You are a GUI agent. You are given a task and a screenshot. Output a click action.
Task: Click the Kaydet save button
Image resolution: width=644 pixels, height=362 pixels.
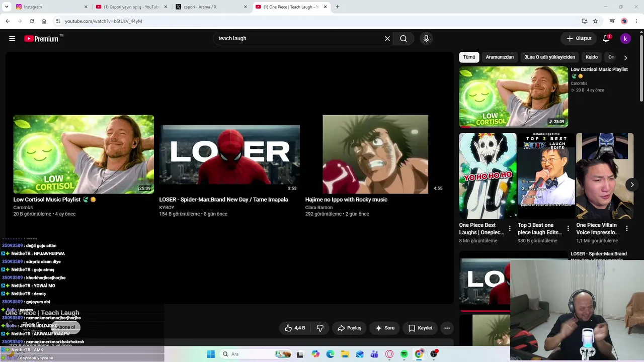pyautogui.click(x=420, y=328)
